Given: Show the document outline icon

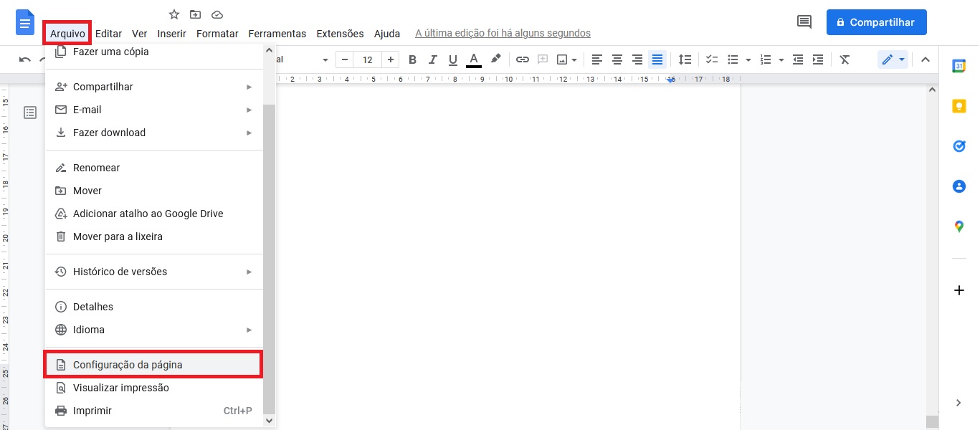Looking at the screenshot, I should click(30, 113).
